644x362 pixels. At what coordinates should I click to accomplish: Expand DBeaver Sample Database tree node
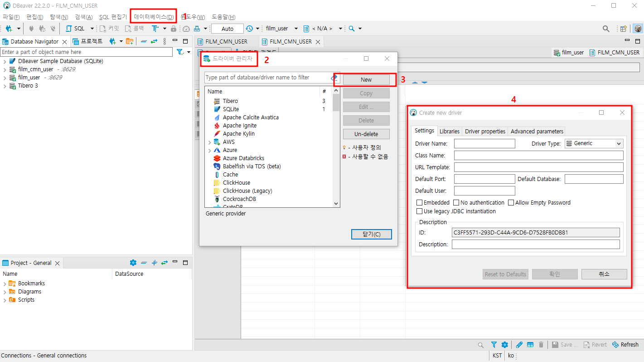pos(5,61)
